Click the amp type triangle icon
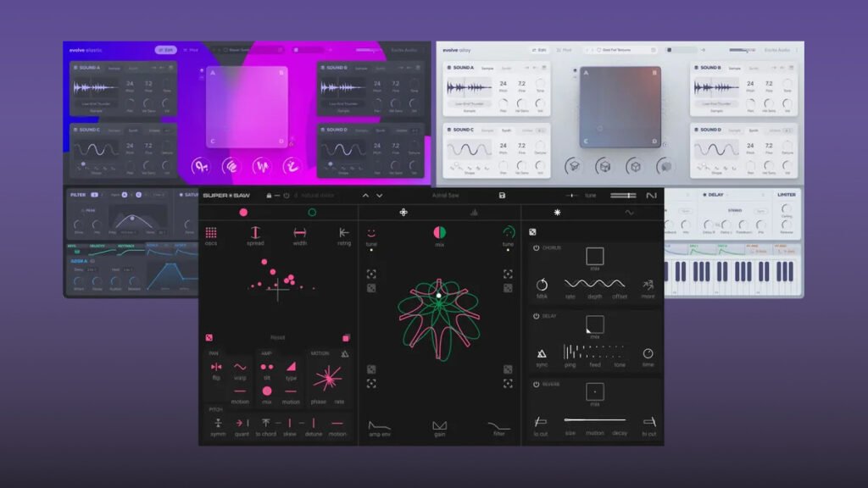This screenshot has height=488, width=868. click(292, 366)
